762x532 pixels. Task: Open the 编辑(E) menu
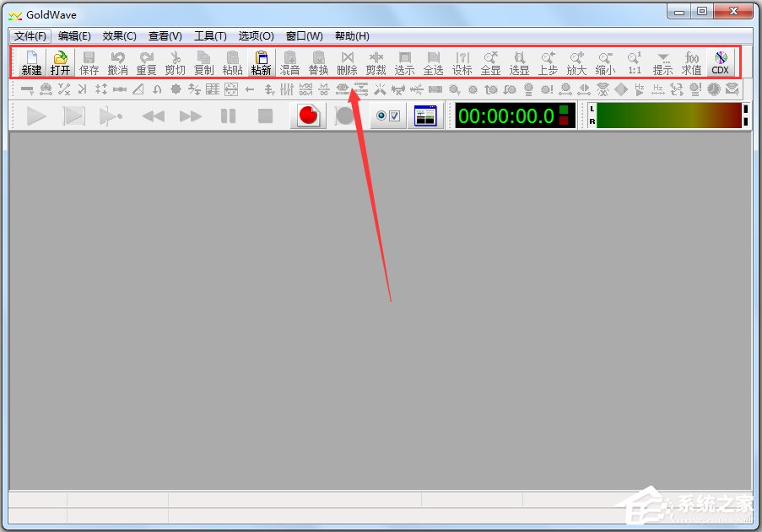pyautogui.click(x=74, y=36)
